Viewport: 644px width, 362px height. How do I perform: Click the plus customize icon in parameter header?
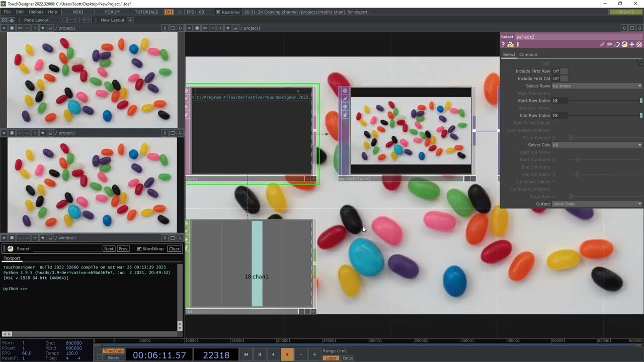[x=632, y=45]
